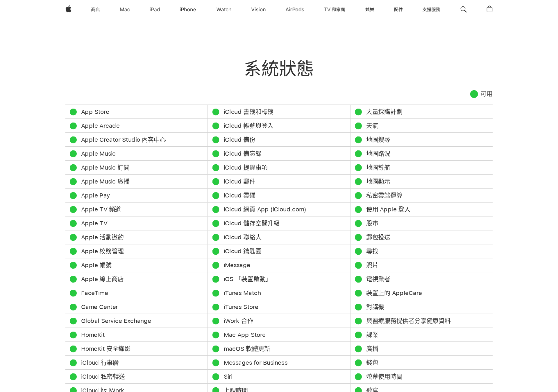Click green dot beside 股市
Screen dimensions: 558x392
point(358,223)
